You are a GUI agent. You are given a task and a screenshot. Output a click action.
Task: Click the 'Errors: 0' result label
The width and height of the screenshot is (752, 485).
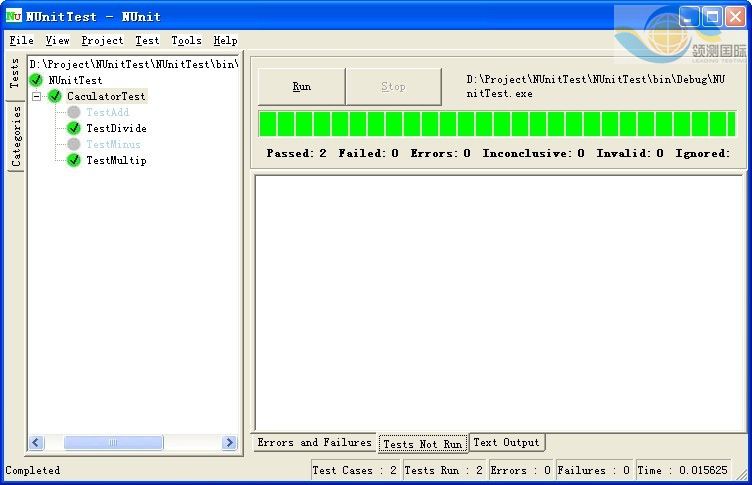tap(440, 153)
